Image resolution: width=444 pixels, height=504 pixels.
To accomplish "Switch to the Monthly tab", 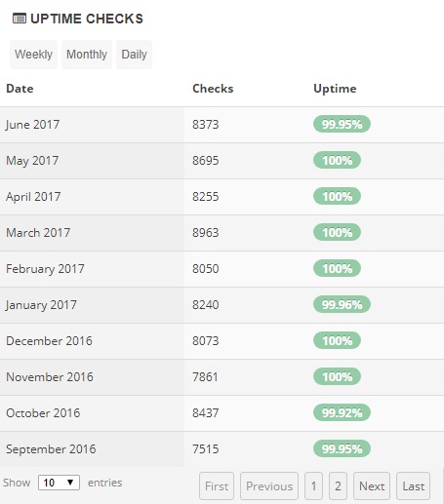I will (x=87, y=55).
